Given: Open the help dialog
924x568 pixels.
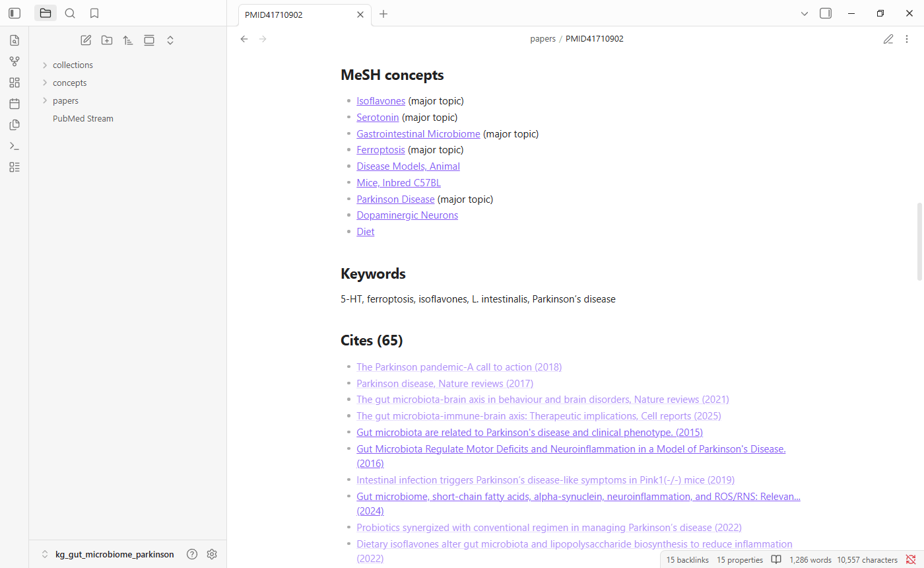Looking at the screenshot, I should [x=192, y=554].
